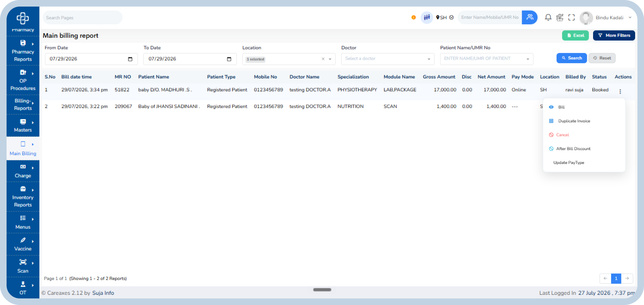This screenshot has height=305, width=644.
Task: Open SH location selector in header
Action: (x=445, y=17)
